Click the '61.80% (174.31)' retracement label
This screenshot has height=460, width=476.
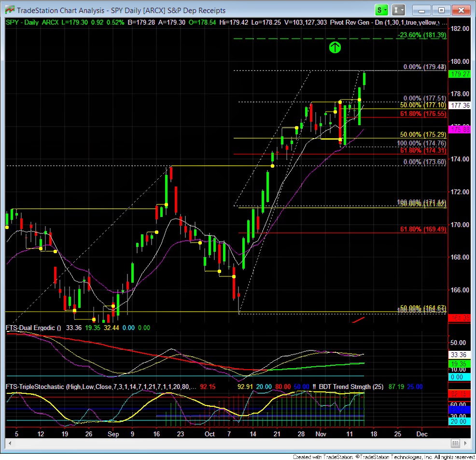(423, 150)
